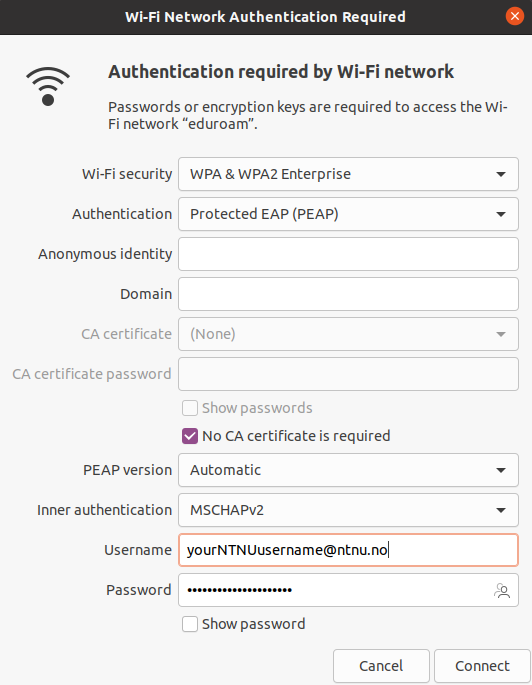Open the CA certificate (None) dropdown
The image size is (532, 685).
(x=348, y=334)
